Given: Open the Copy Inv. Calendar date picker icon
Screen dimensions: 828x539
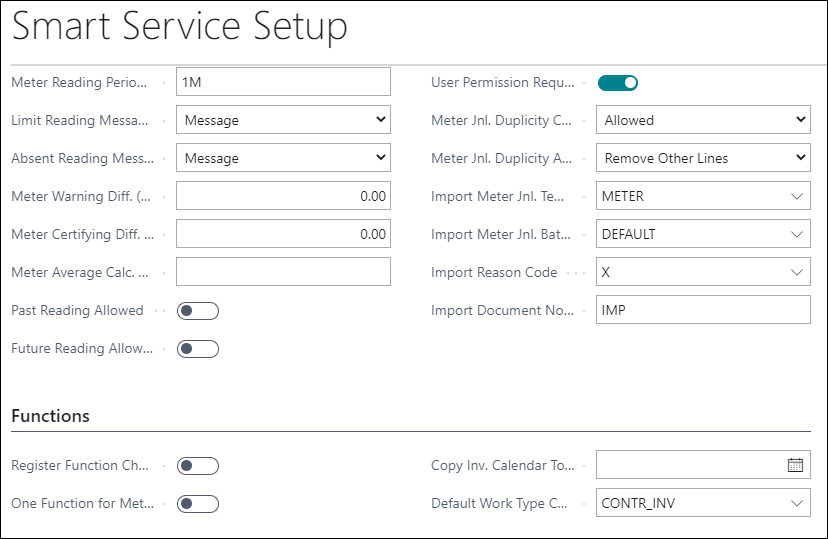Looking at the screenshot, I should (795, 465).
